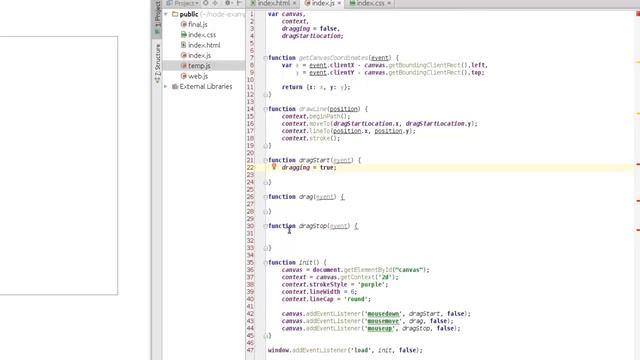
Task: Expand the External Libraries node
Action: (166, 87)
